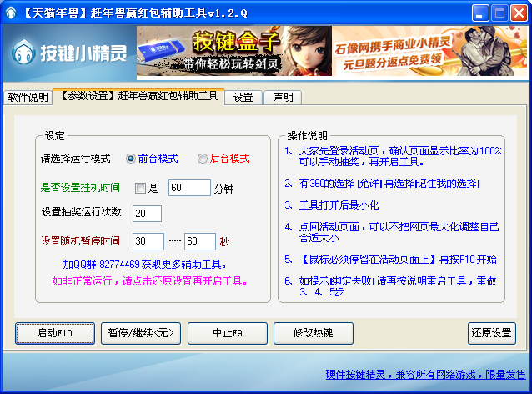Click the text 加QQ群 82774469 获取更多辅助工具
The image size is (532, 394).
coord(145,265)
